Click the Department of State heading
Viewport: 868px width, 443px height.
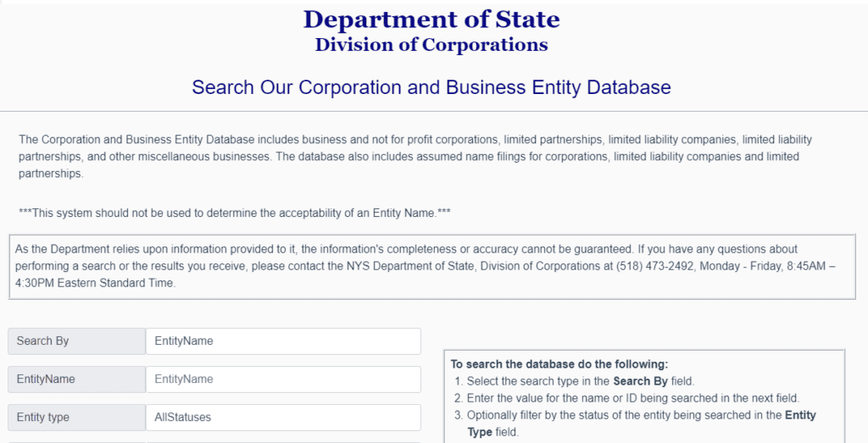click(431, 19)
